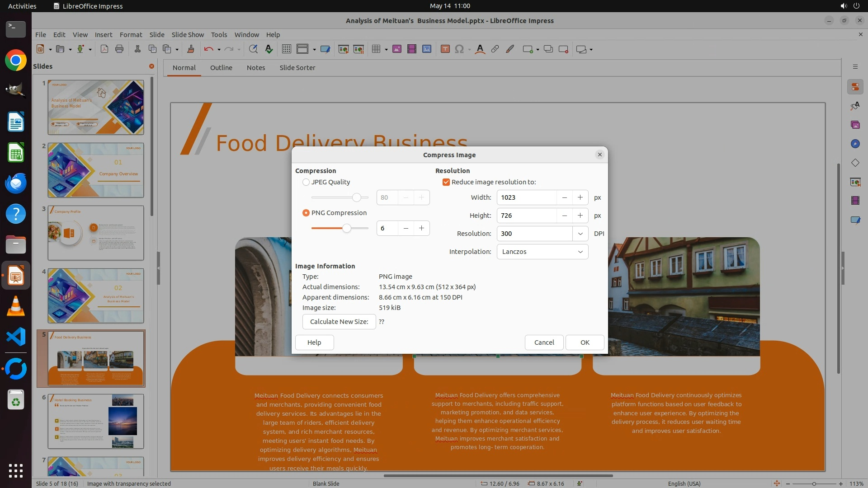Click the Insert Special Character icon
868x488 pixels.
[x=459, y=49]
